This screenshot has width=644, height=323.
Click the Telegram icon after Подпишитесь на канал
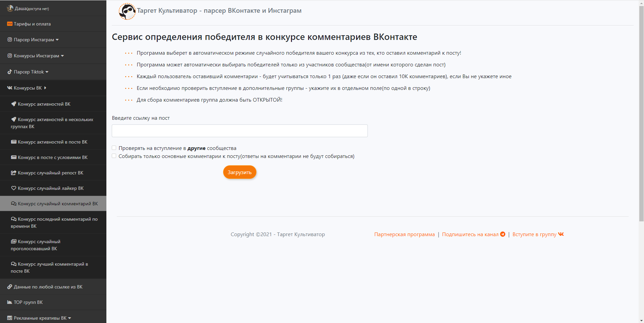(x=503, y=234)
